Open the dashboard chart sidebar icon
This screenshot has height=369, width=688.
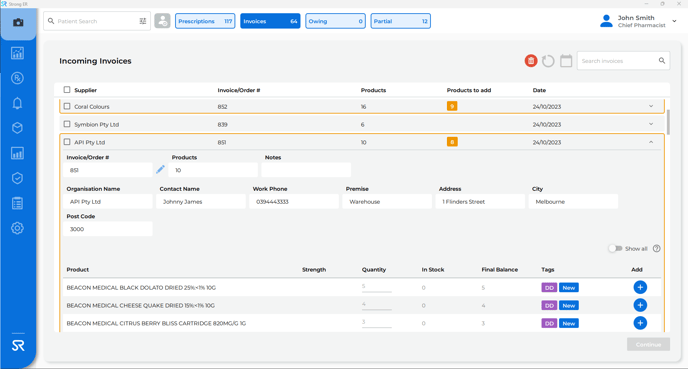point(17,53)
